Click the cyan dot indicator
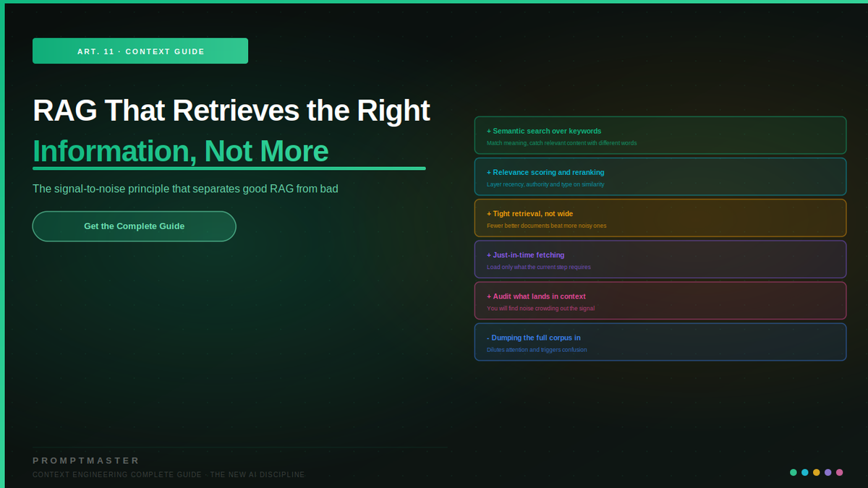The height and width of the screenshot is (488, 868). 805,472
